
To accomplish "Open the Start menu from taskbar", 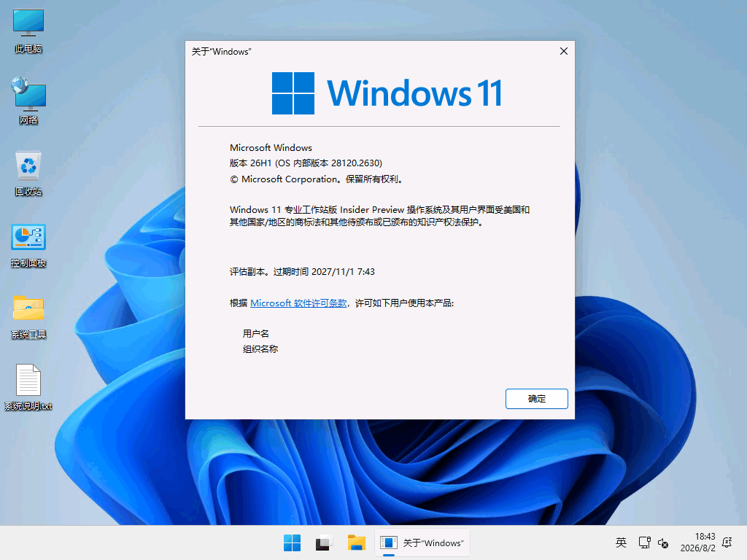I will (x=292, y=542).
